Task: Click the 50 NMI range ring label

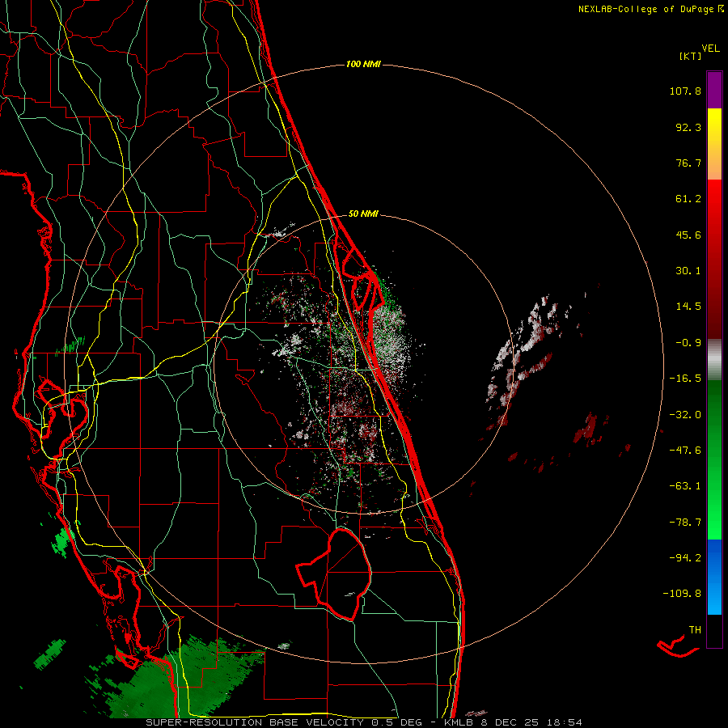Action: tap(363, 214)
